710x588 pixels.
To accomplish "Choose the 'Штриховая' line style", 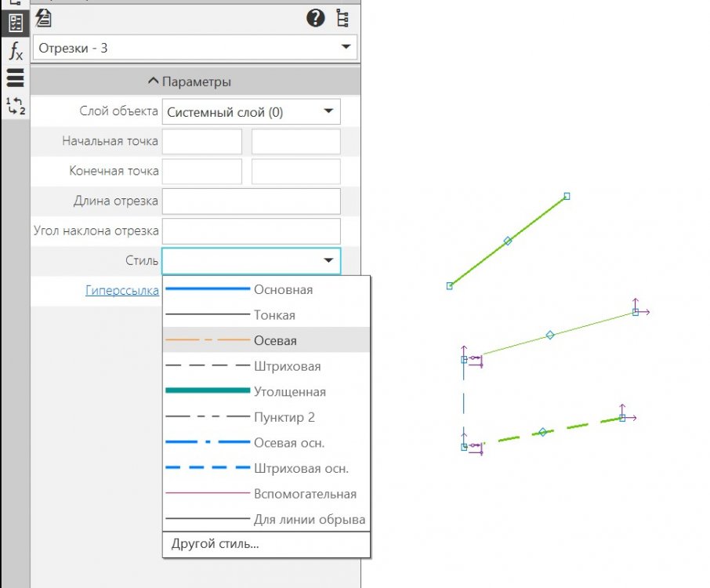I will point(266,365).
